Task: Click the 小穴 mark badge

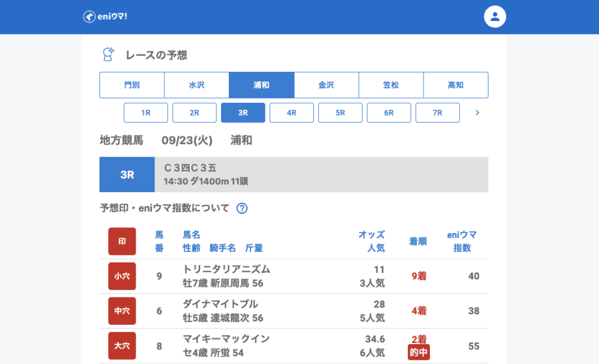Action: (122, 276)
